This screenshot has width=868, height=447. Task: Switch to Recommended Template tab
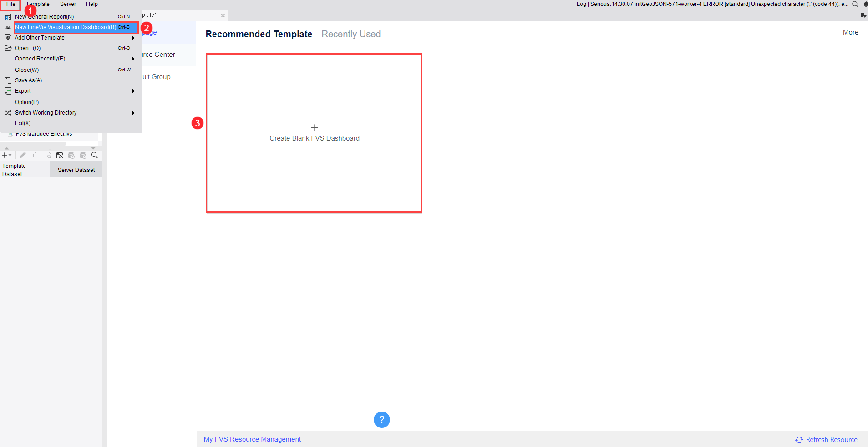(x=259, y=34)
